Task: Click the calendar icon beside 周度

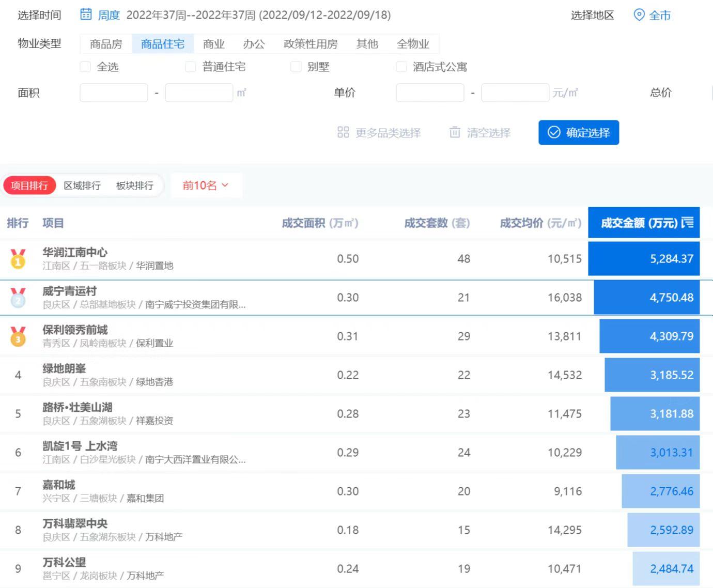Action: pyautogui.click(x=86, y=14)
